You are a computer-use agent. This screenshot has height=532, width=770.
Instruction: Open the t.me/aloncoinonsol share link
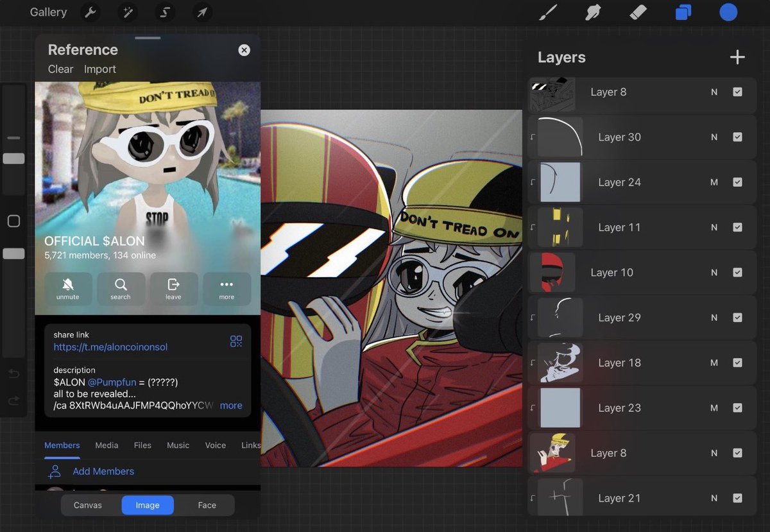[x=110, y=347]
